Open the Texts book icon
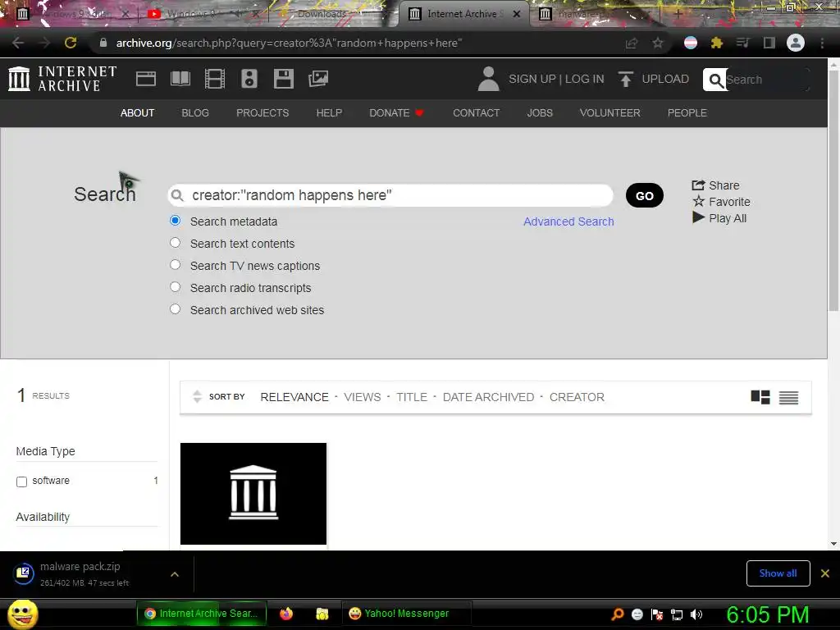Viewport: 840px width, 630px height. (x=180, y=79)
